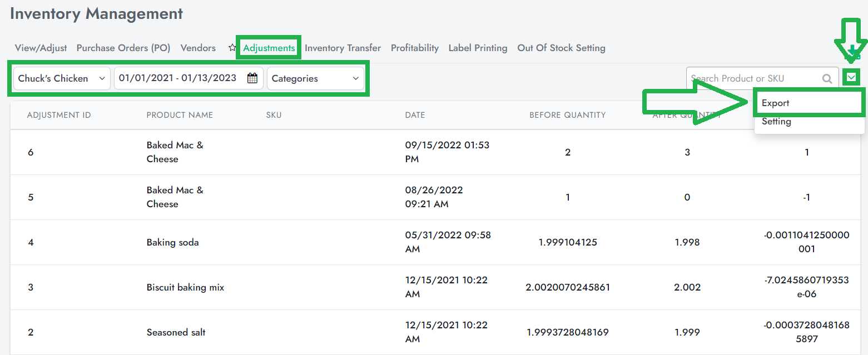868x355 pixels.
Task: Navigate to the Label Printing tab
Action: coord(478,48)
